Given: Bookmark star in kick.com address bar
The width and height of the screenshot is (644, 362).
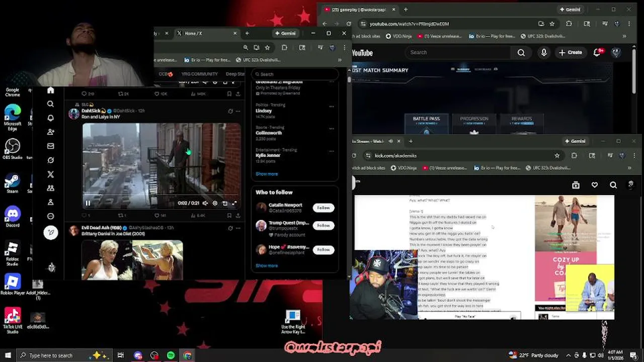Looking at the screenshot, I should 557,155.
